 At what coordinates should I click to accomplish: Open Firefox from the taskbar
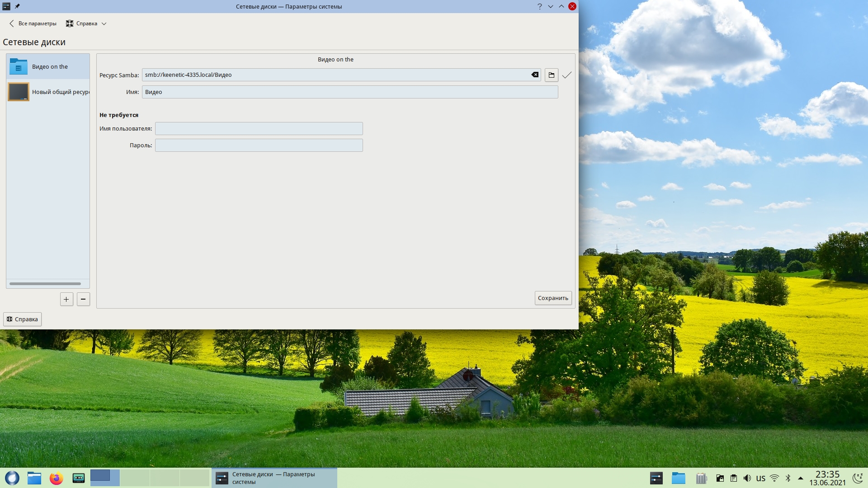[57, 478]
